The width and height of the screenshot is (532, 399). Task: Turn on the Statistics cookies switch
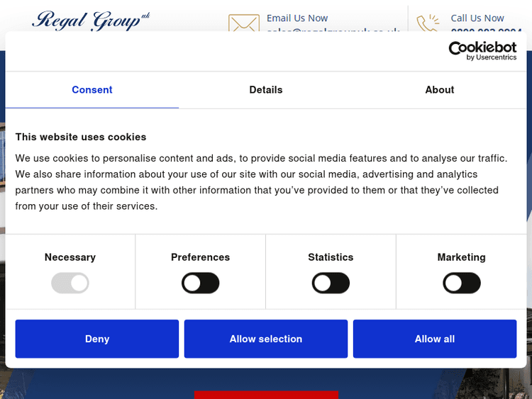coord(331,284)
